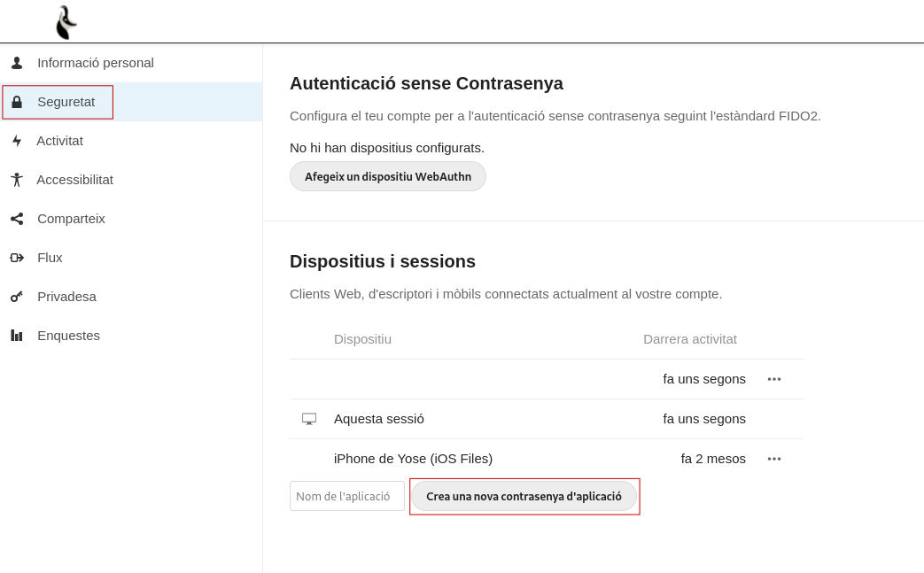Click the share icon beside Comparteix
The image size is (924, 573).
17,219
